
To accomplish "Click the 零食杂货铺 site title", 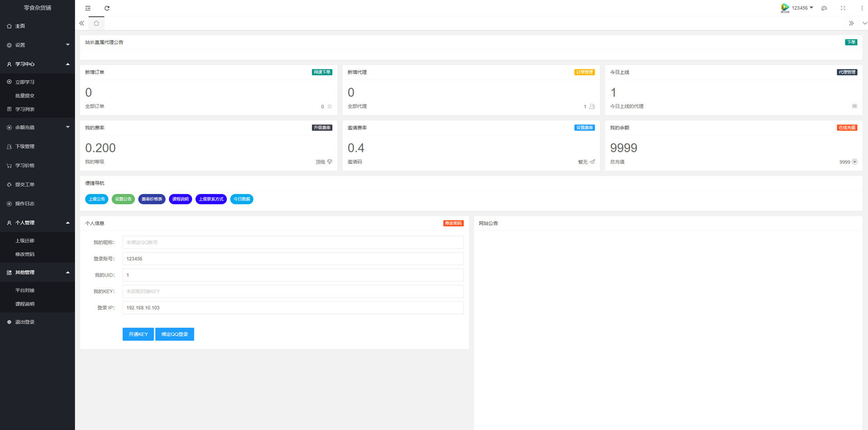I will pos(37,8).
